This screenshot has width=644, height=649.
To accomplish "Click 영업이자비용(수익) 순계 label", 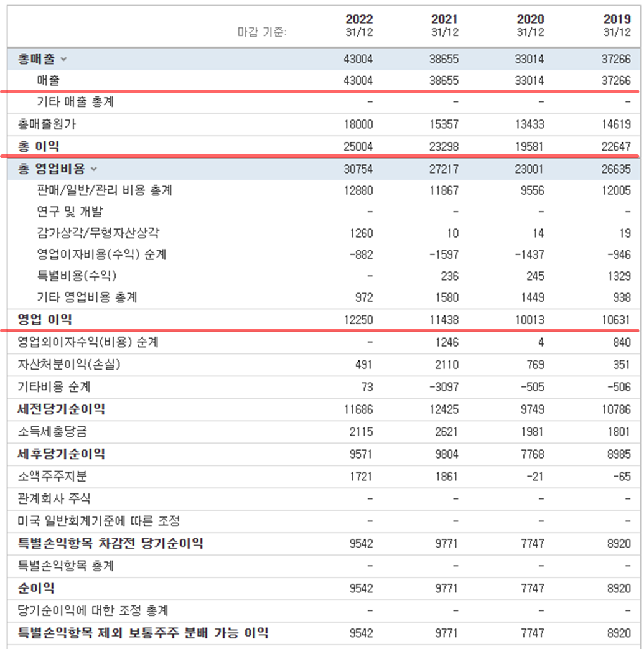I will point(101,254).
